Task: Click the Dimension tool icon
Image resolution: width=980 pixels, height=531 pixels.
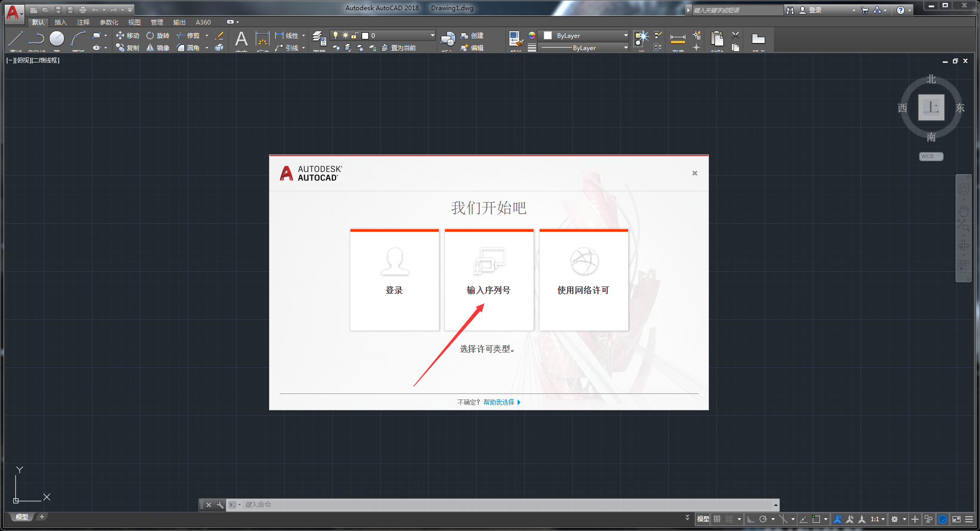Action: 262,38
